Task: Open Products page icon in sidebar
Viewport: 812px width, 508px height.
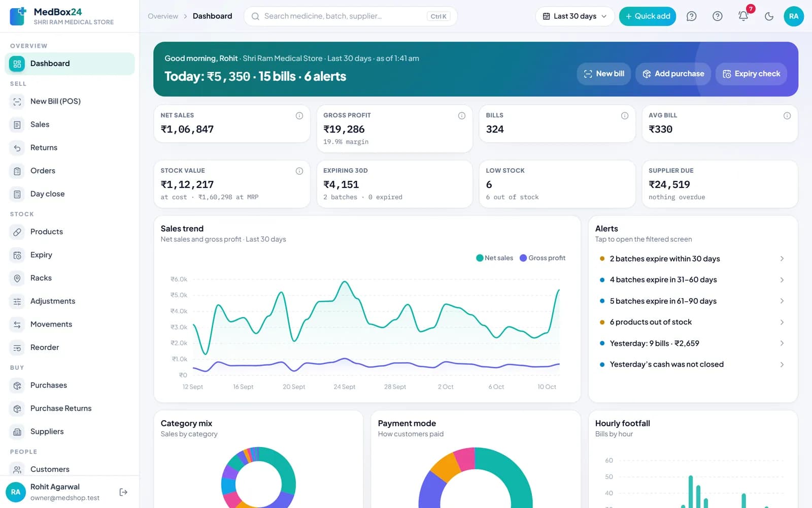Action: 17,232
